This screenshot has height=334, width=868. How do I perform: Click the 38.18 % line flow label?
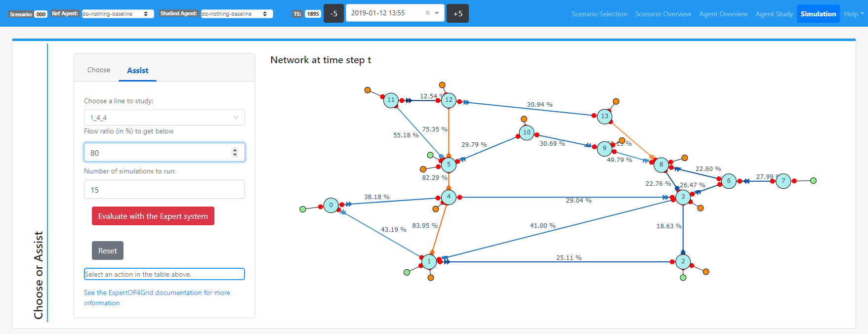tap(377, 197)
